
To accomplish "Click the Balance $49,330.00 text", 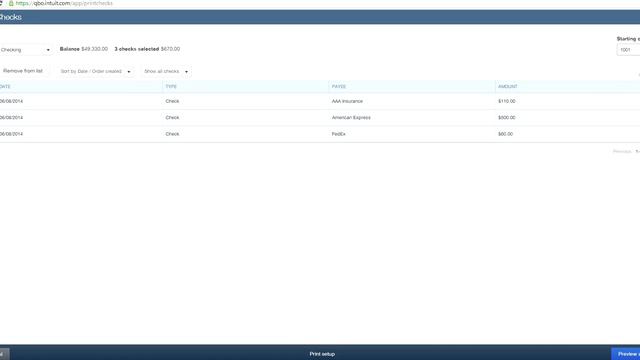I will (84, 49).
